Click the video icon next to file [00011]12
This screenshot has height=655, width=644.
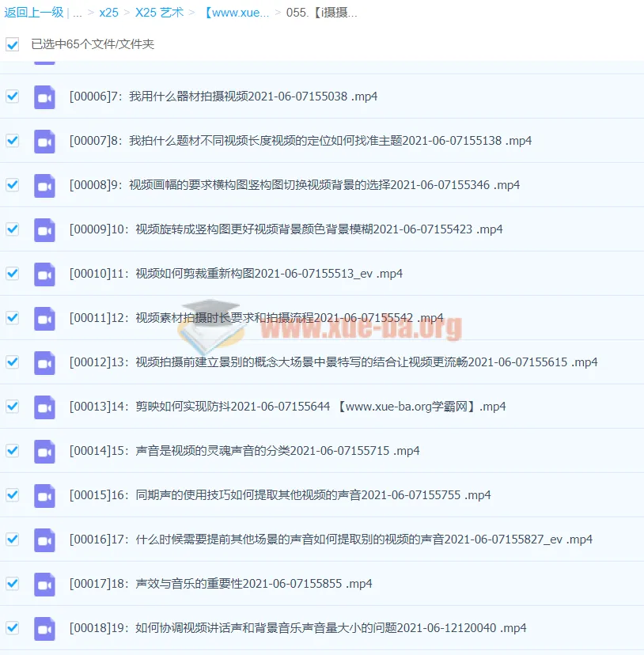pos(44,318)
